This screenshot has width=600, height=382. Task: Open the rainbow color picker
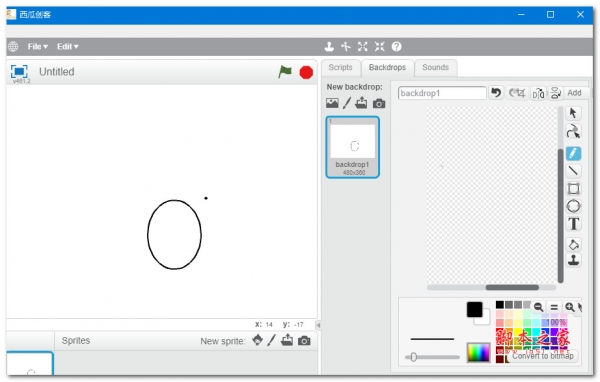[x=478, y=352]
